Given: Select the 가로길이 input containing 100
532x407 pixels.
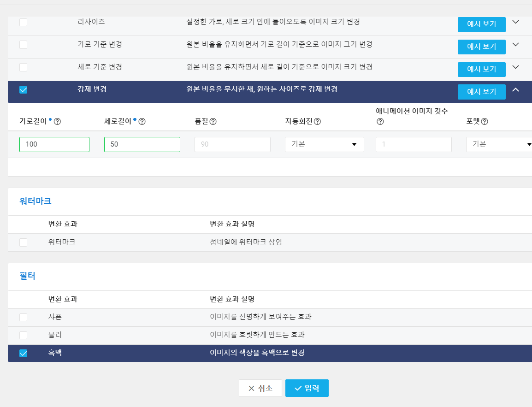Looking at the screenshot, I should (54, 144).
